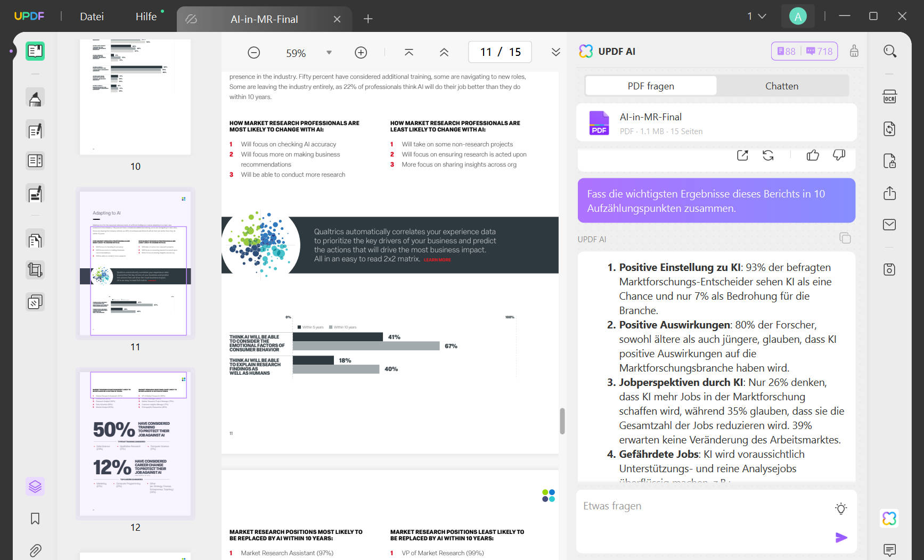The width and height of the screenshot is (924, 560).
Task: Copy the UPDF AI answer
Action: [x=845, y=238]
